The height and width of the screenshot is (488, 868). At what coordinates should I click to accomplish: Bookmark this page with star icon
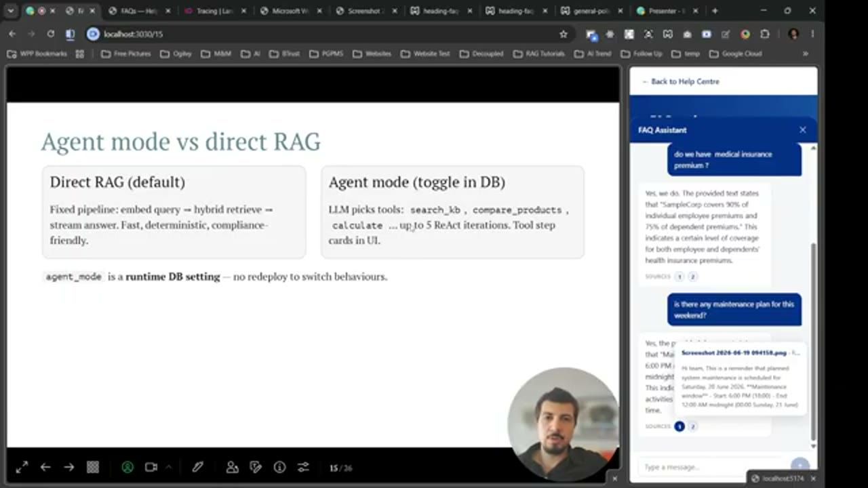pos(563,34)
